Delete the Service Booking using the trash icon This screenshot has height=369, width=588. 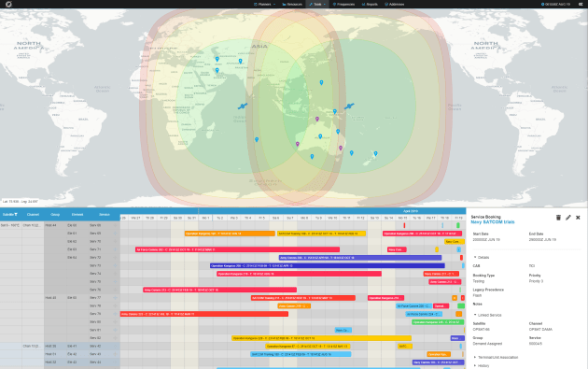pos(558,218)
